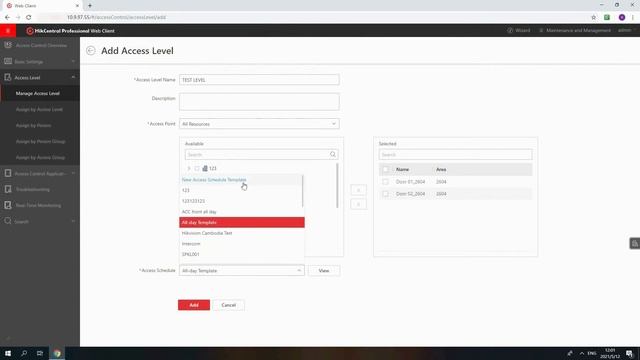
Task: Open the notification center in system tray
Action: click(630, 353)
